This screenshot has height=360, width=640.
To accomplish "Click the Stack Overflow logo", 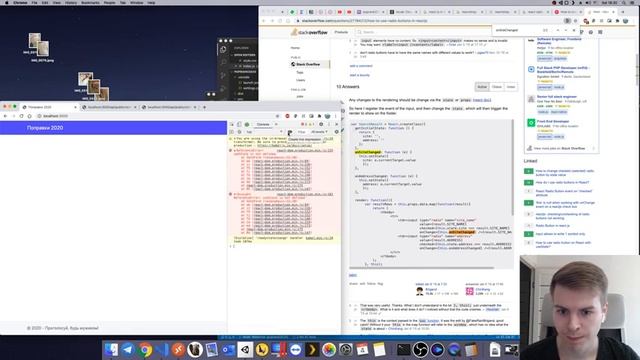I will 309,32.
